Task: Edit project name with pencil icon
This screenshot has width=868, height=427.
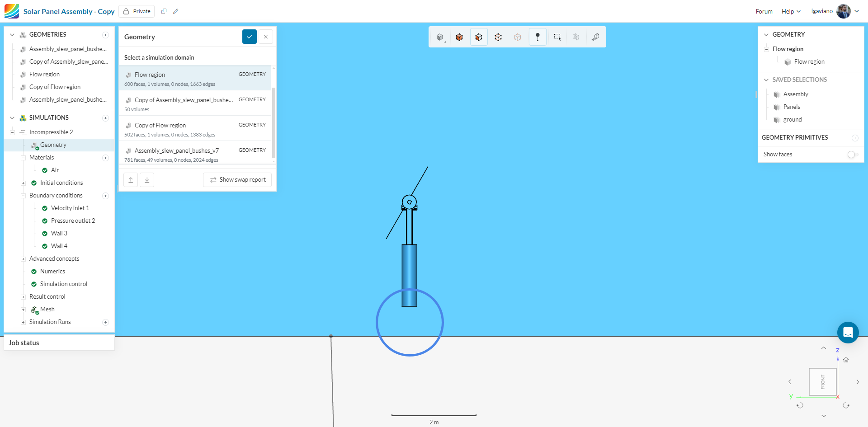Action: (x=176, y=11)
